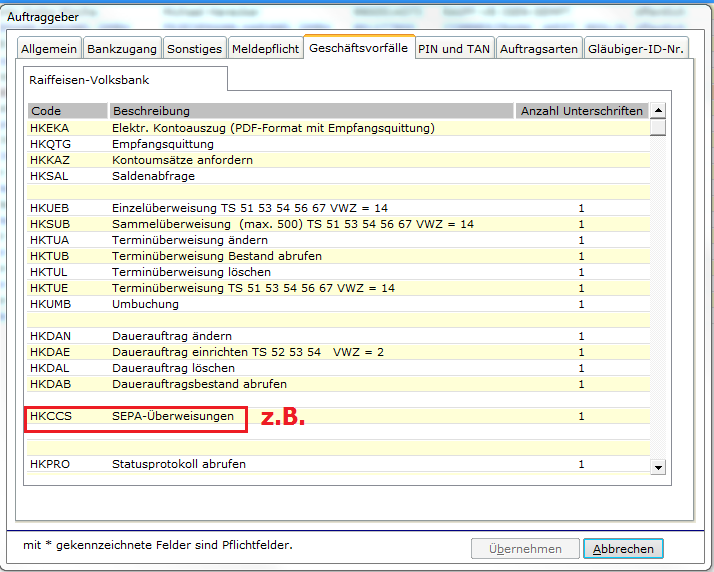The image size is (714, 572).
Task: Open the PIN und TAN tab
Action: pyautogui.click(x=454, y=49)
